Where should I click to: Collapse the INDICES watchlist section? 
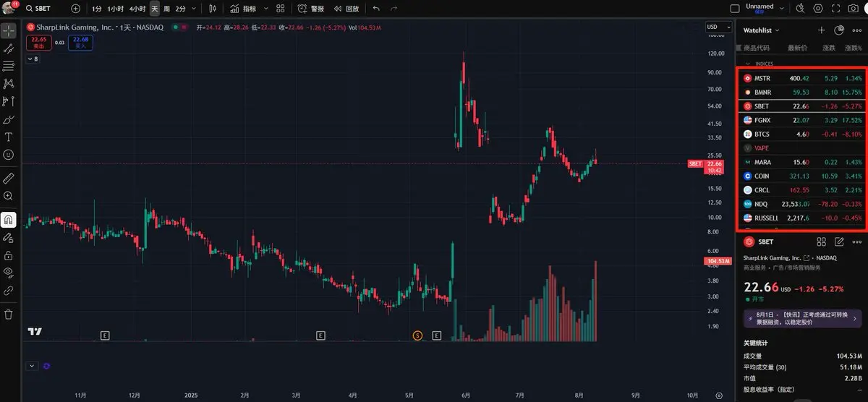[747, 64]
